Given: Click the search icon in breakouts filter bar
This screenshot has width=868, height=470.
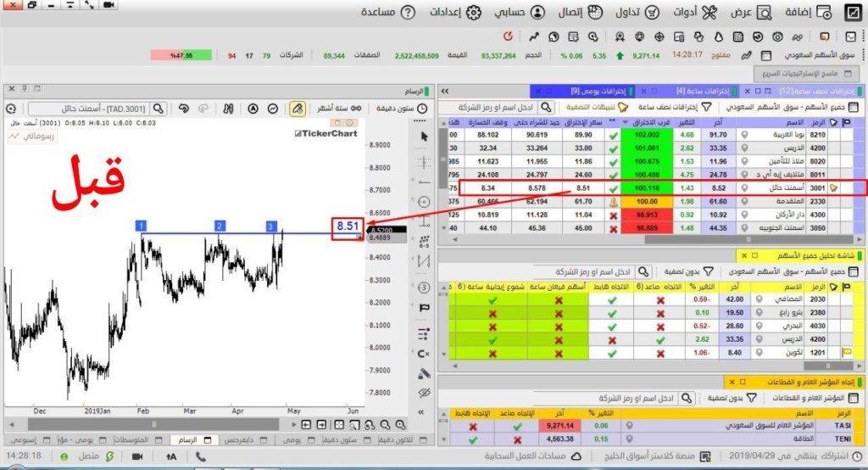Looking at the screenshot, I should [x=546, y=108].
